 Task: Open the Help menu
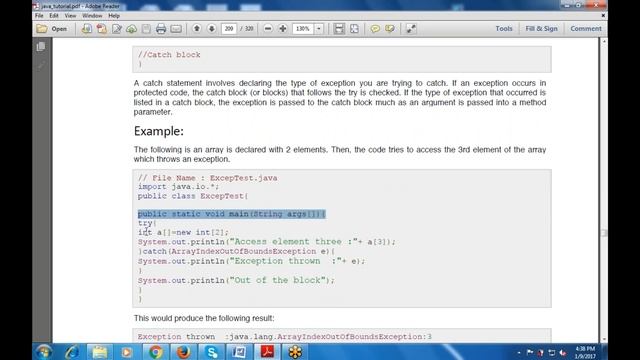(x=114, y=16)
